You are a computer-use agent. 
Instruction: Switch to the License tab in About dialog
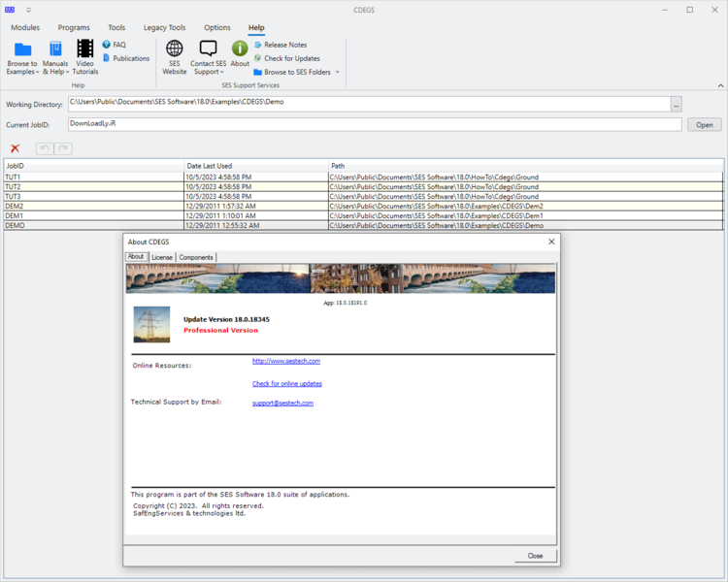161,257
